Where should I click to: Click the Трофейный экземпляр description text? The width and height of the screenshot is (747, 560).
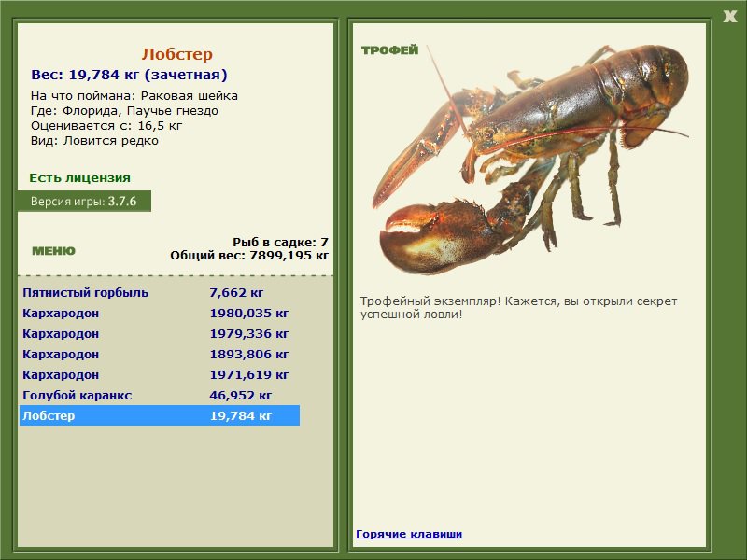coord(518,308)
